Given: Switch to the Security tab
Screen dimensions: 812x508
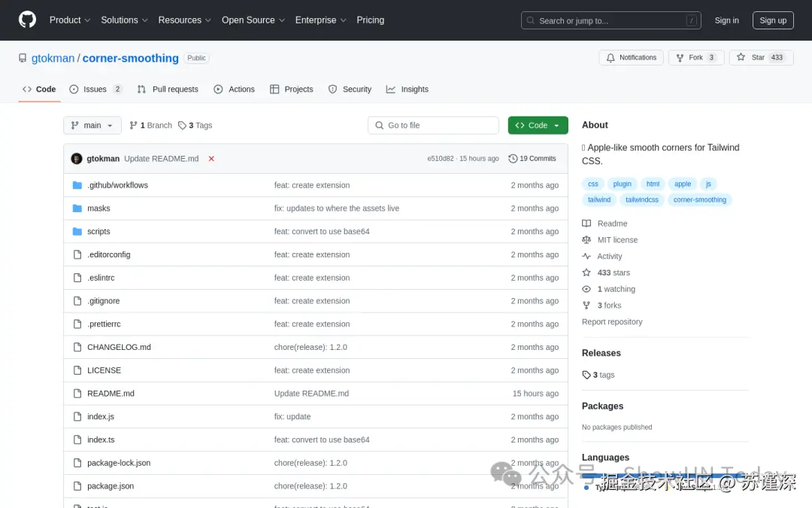Looking at the screenshot, I should tap(350, 89).
